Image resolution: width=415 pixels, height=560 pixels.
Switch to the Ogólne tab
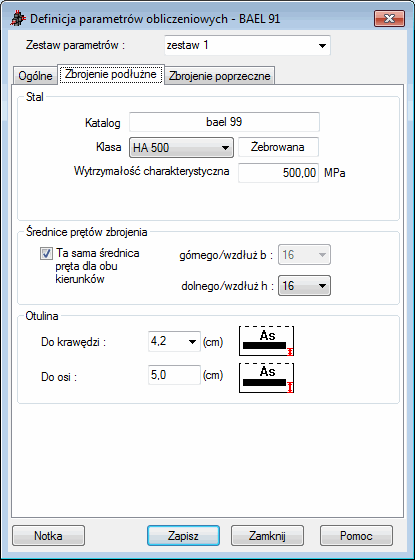(x=35, y=76)
